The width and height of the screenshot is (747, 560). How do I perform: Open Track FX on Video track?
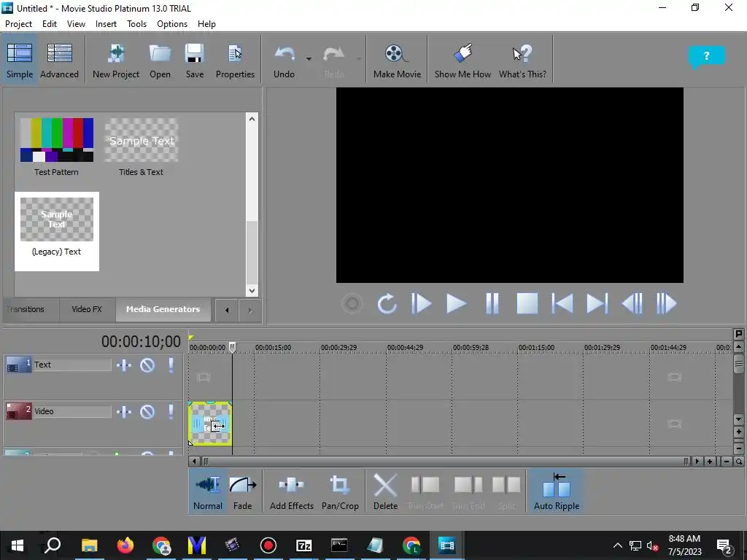(124, 412)
